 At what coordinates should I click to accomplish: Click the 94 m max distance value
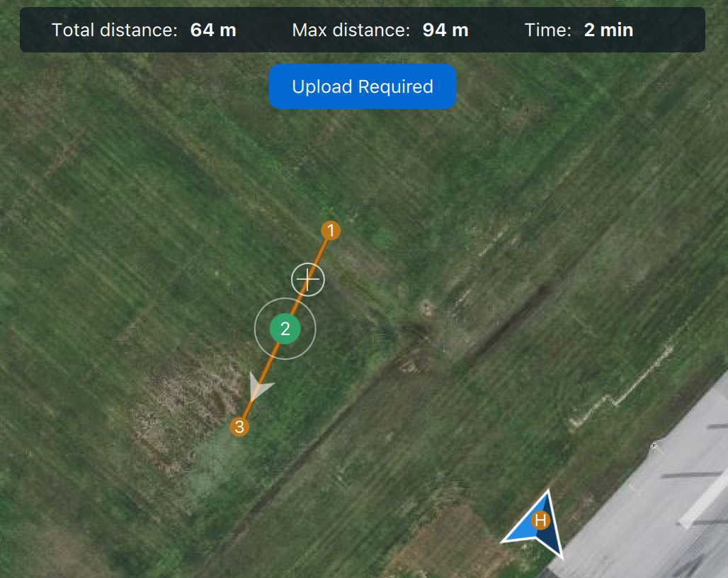(x=445, y=30)
